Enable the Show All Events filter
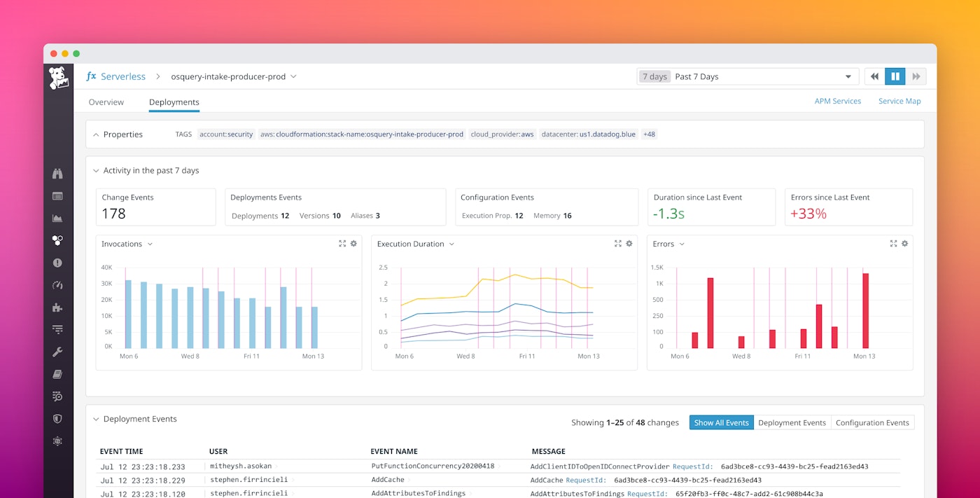The image size is (980, 498). point(721,422)
